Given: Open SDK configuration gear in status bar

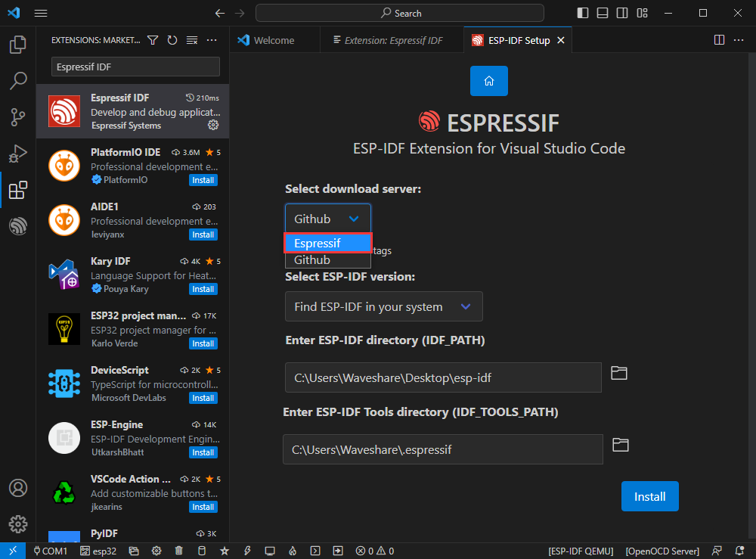Looking at the screenshot, I should tap(156, 551).
